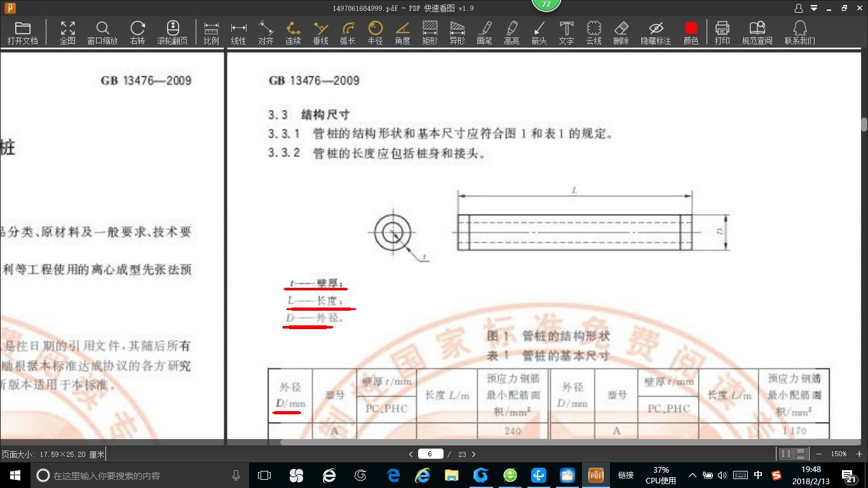Toggle 隐藏标注 hide annotations
The image size is (868, 488).
coord(656,33)
